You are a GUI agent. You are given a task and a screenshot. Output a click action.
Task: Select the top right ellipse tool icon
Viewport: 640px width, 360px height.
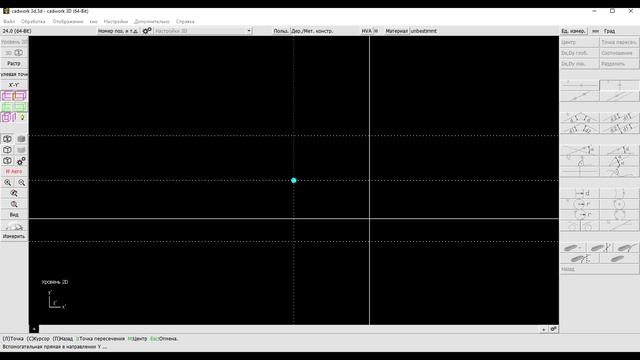[626, 247]
